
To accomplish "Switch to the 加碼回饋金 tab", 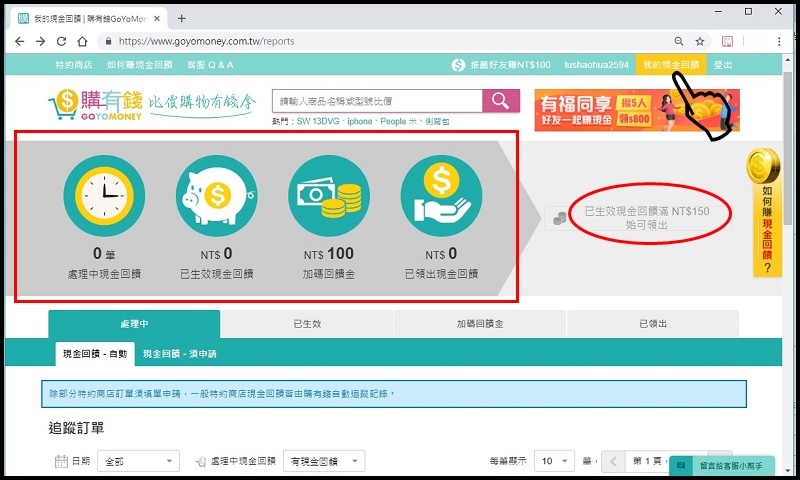I will click(x=479, y=324).
